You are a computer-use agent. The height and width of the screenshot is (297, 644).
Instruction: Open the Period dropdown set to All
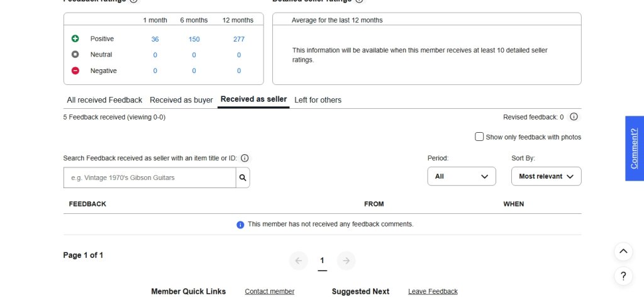pyautogui.click(x=462, y=176)
